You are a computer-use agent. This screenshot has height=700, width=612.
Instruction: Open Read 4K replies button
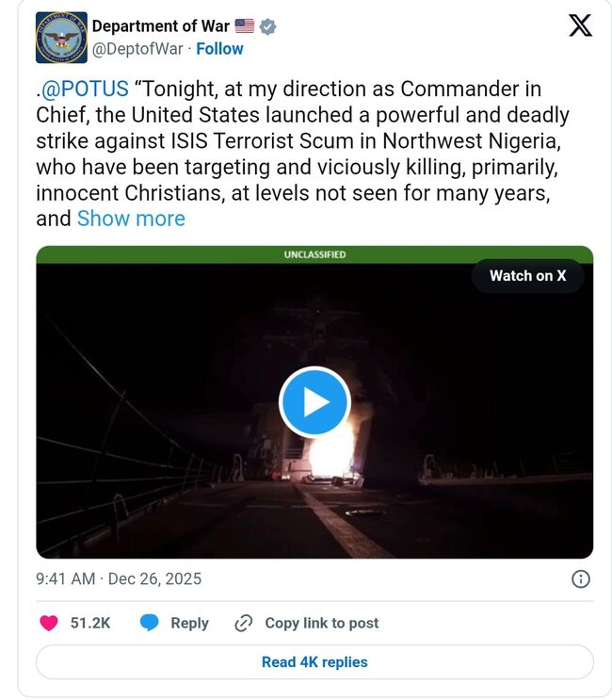coord(314,662)
